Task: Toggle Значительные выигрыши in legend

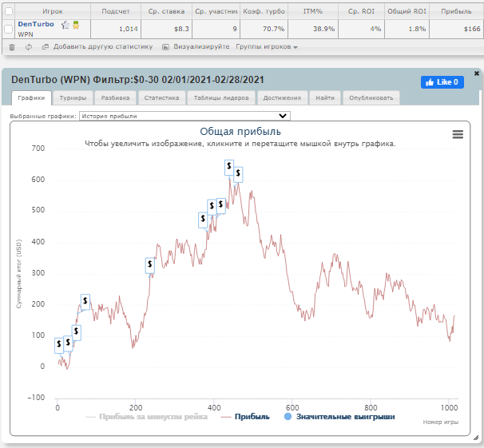Action: tap(339, 417)
